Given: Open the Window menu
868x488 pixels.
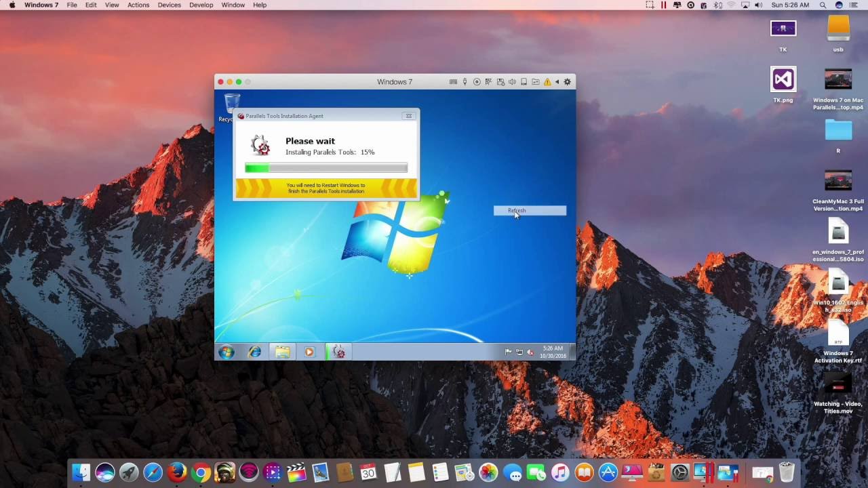Looking at the screenshot, I should (x=233, y=5).
